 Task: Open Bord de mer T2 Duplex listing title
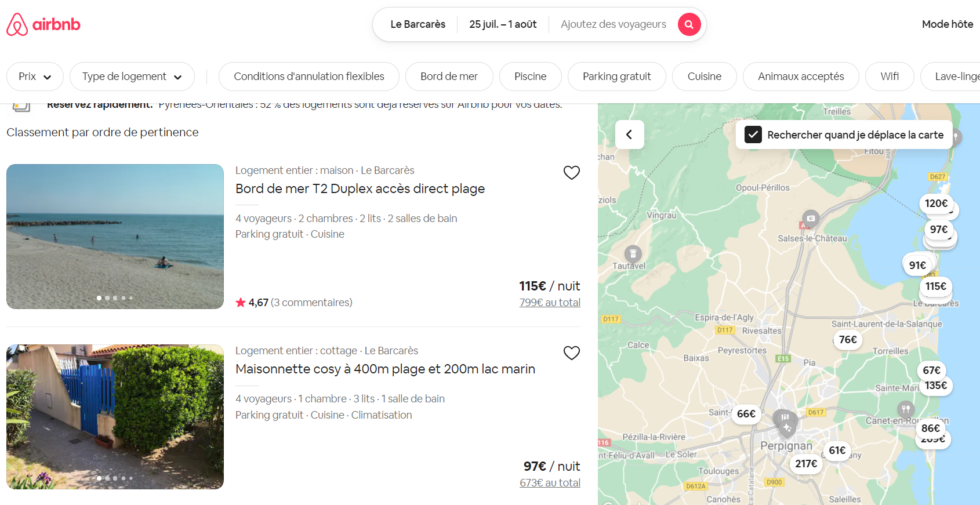[360, 189]
